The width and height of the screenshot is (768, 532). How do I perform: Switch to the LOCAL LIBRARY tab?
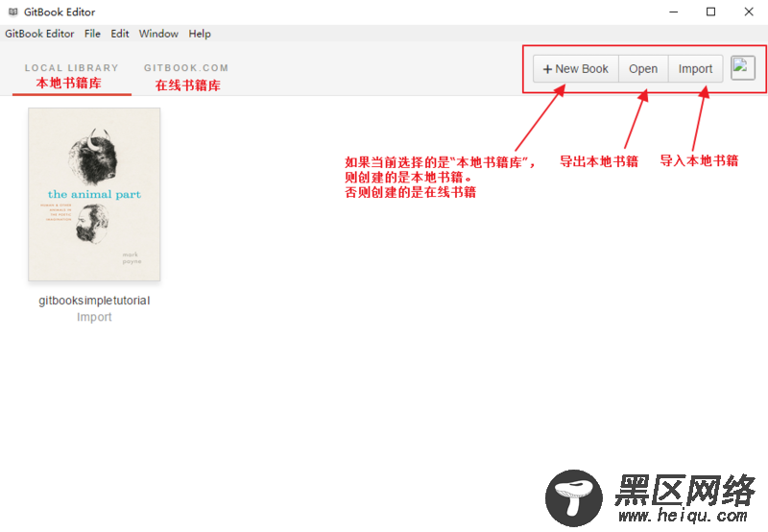(x=71, y=68)
